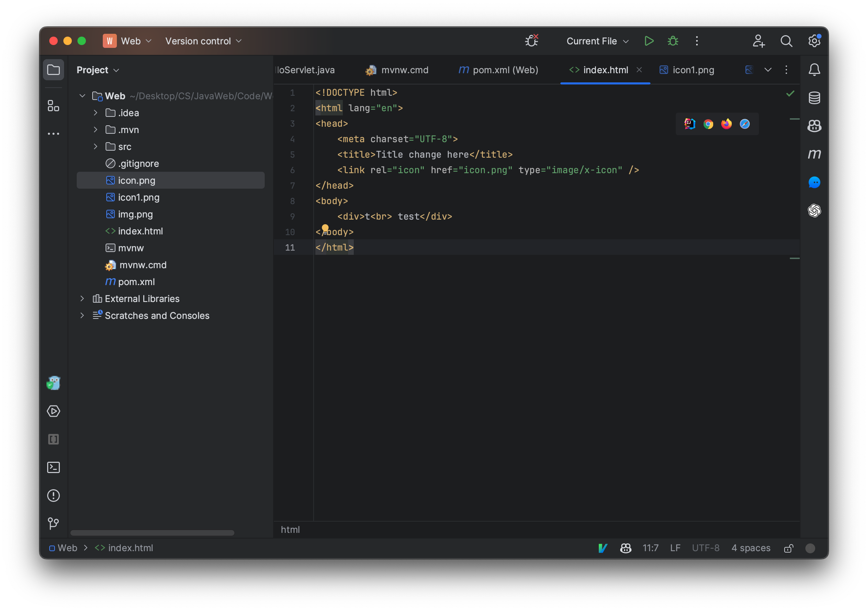Viewport: 868px width, 611px height.
Task: Switch to the HelloServlet.java tab
Action: pyautogui.click(x=305, y=70)
